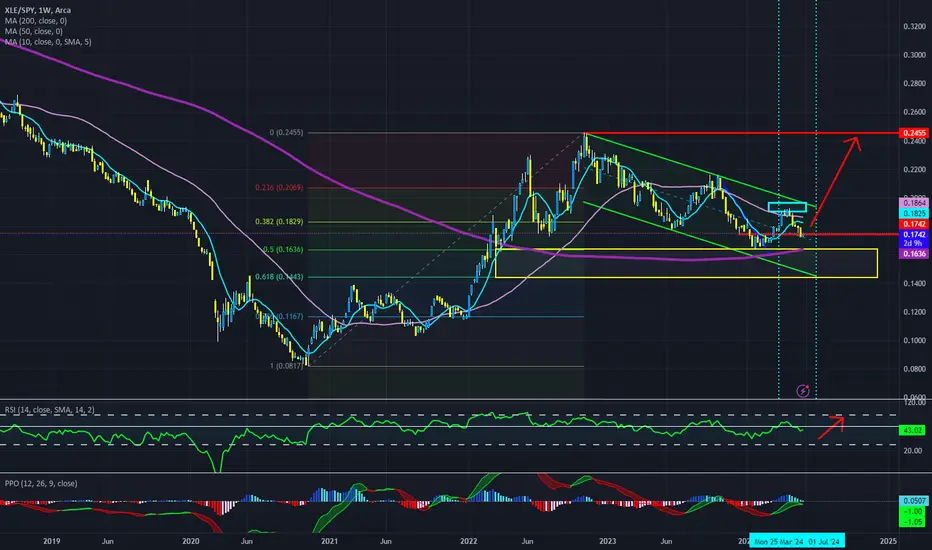
Task: Click 0.2800 on the price axis
Action: (914, 83)
